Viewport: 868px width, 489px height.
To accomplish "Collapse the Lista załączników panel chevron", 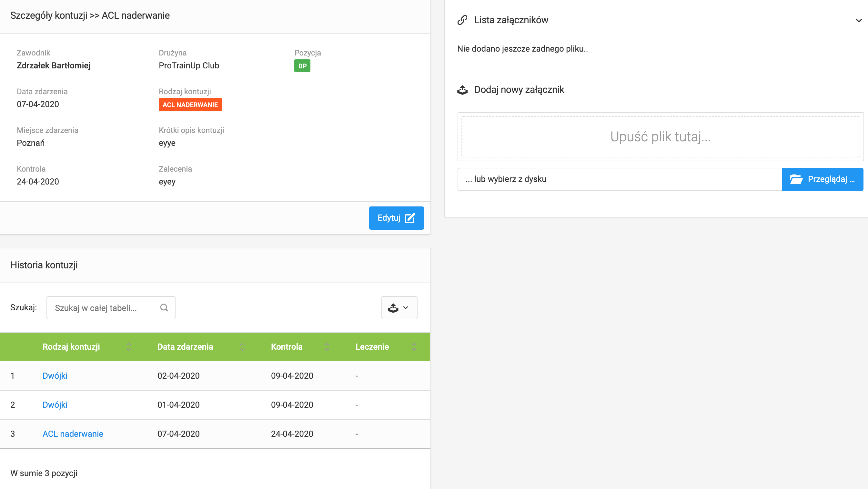I will point(859,21).
